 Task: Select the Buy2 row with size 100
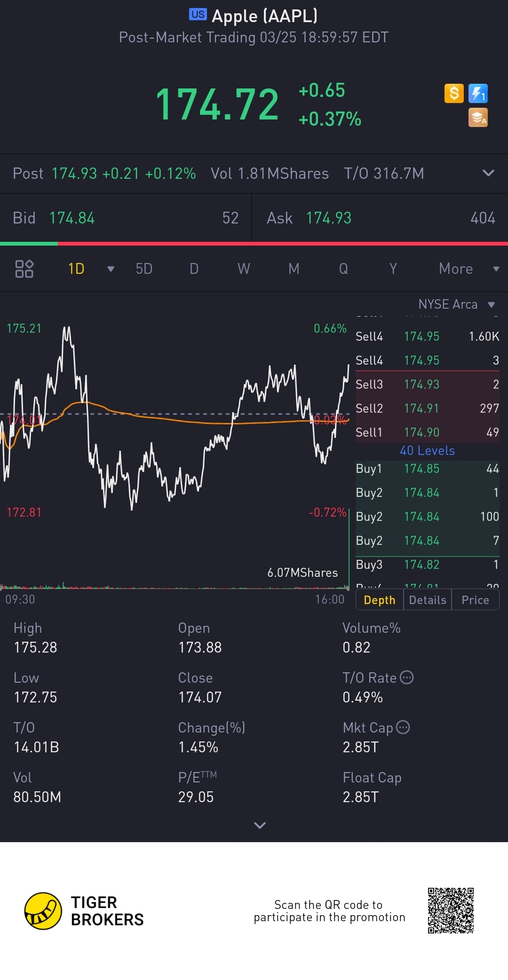(x=427, y=516)
